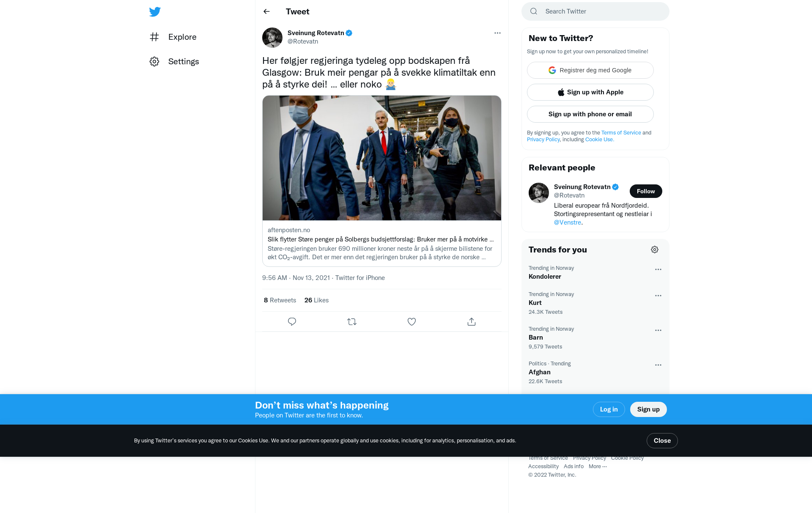The height and width of the screenshot is (513, 812).
Task: Reply to the tweet via speech bubble icon
Action: pos(292,322)
